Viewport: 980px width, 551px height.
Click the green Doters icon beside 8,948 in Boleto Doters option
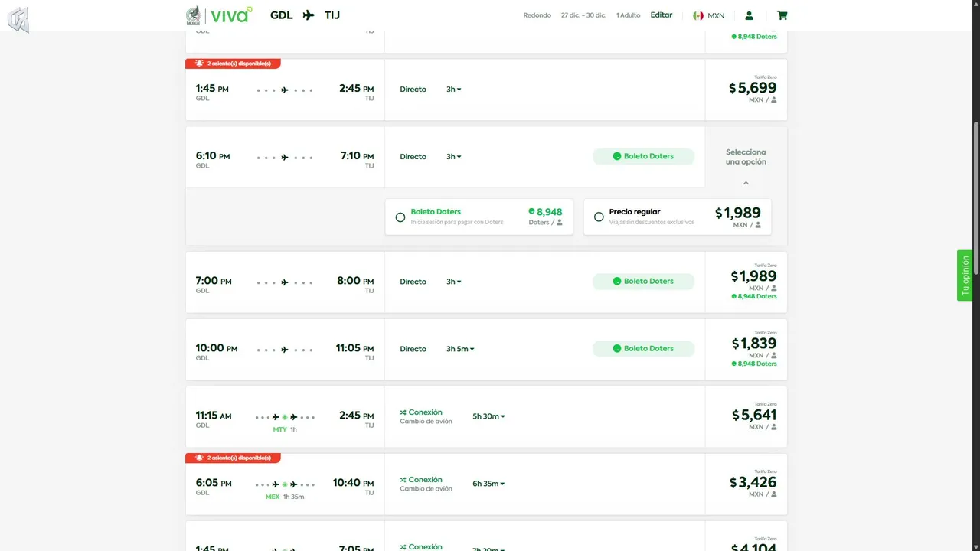531,211
